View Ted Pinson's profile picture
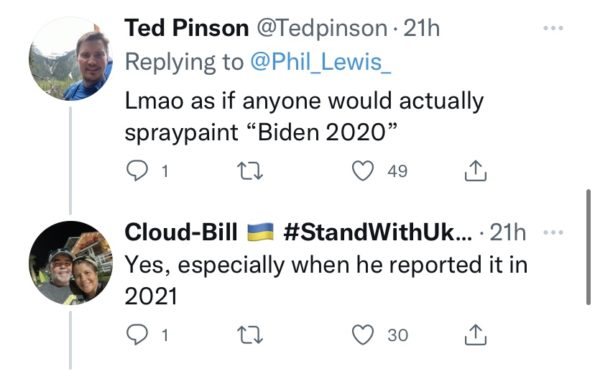The image size is (595, 372). [71, 59]
